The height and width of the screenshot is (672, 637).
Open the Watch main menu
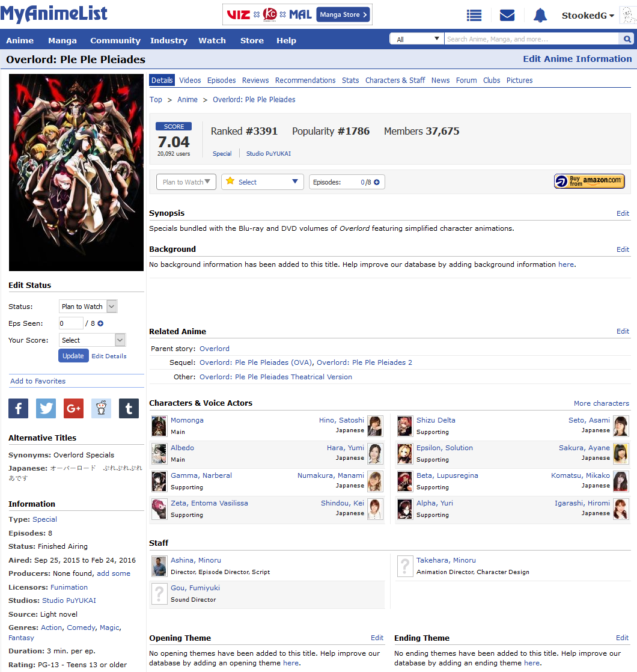212,41
